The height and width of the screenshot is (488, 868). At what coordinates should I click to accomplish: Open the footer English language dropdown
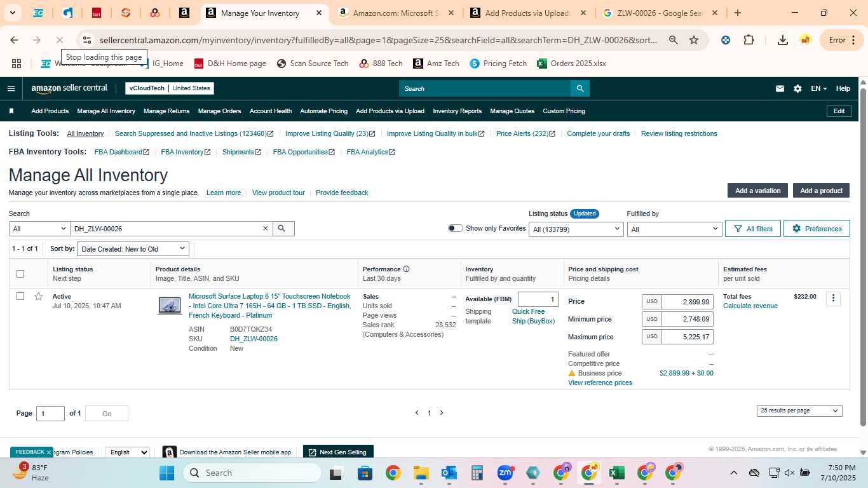127,452
